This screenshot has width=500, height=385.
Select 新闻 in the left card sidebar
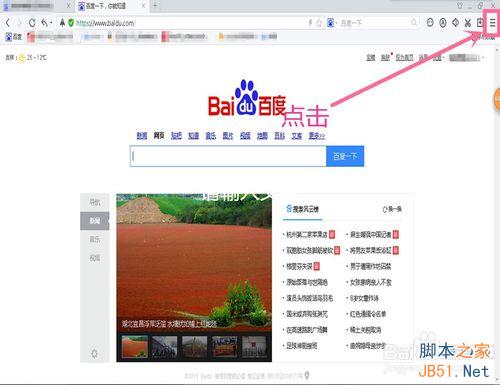95,221
